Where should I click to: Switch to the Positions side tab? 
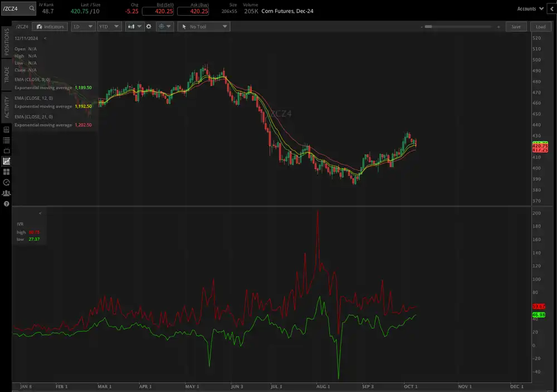[7, 41]
